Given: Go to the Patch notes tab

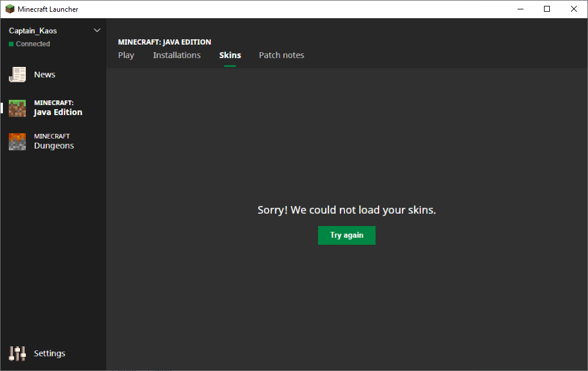Looking at the screenshot, I should [x=281, y=55].
